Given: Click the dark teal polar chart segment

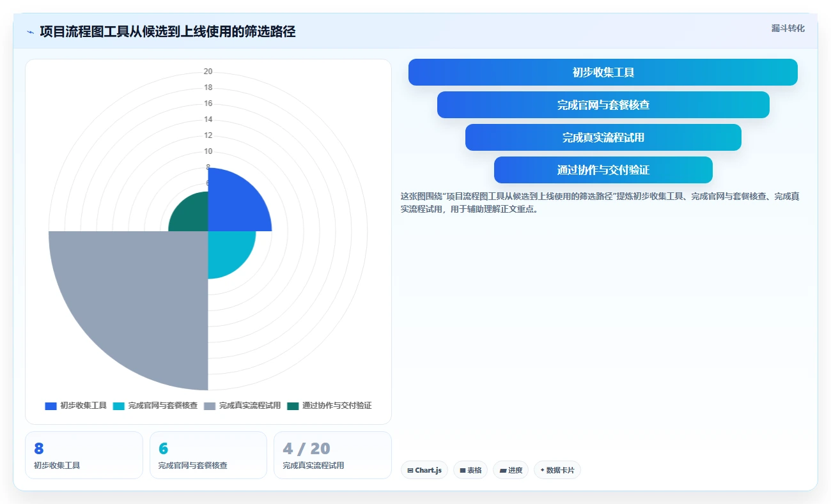Looking at the screenshot, I should [x=193, y=216].
